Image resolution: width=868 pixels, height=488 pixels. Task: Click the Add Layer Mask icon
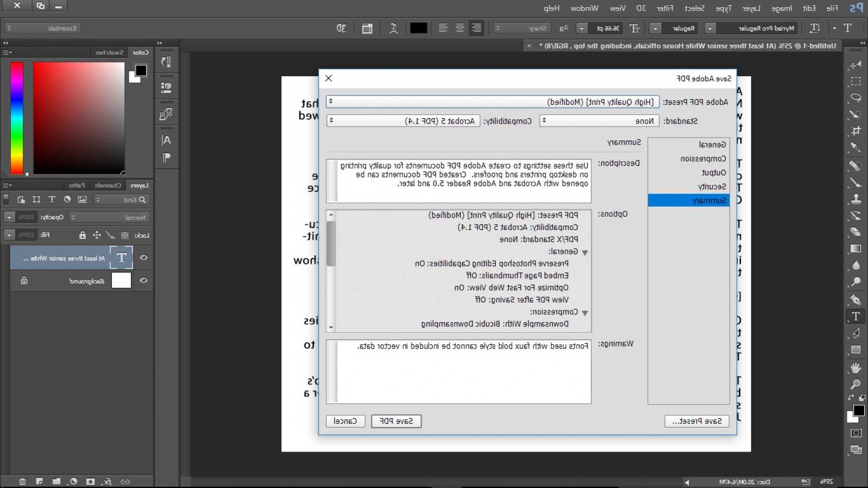(91, 481)
